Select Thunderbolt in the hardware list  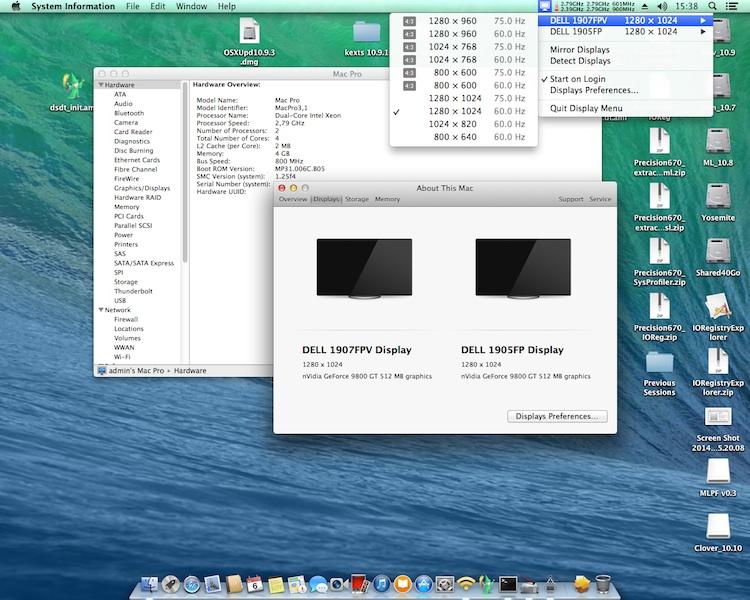pyautogui.click(x=133, y=291)
